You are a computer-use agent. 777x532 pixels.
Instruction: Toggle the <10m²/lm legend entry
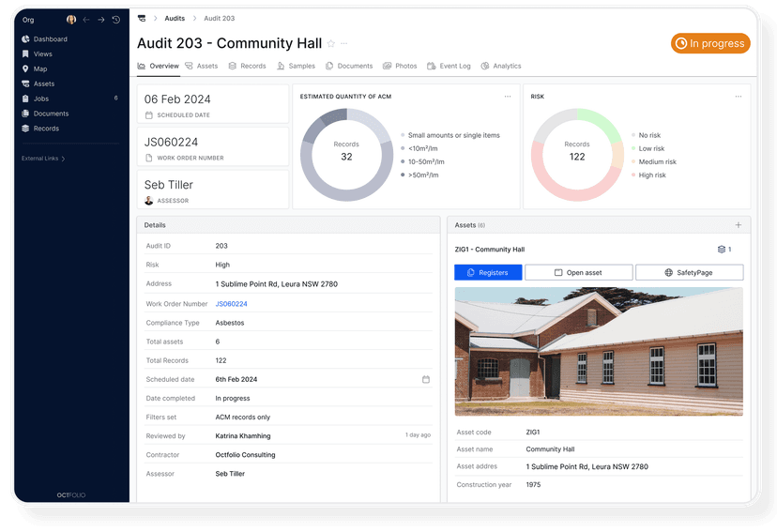[419, 148]
